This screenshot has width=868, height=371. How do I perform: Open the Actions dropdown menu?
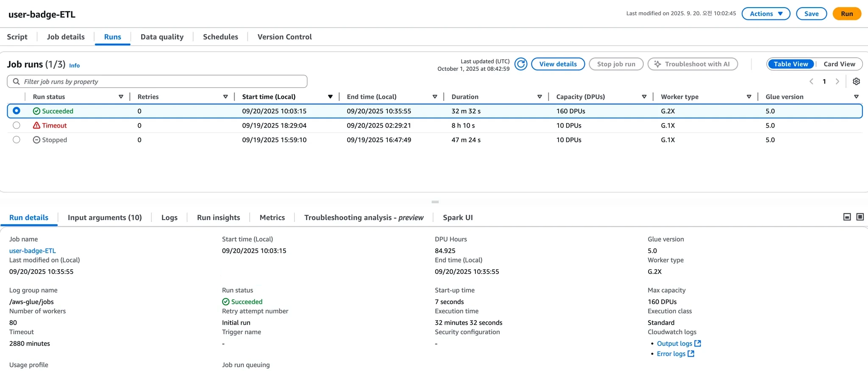[x=765, y=14]
